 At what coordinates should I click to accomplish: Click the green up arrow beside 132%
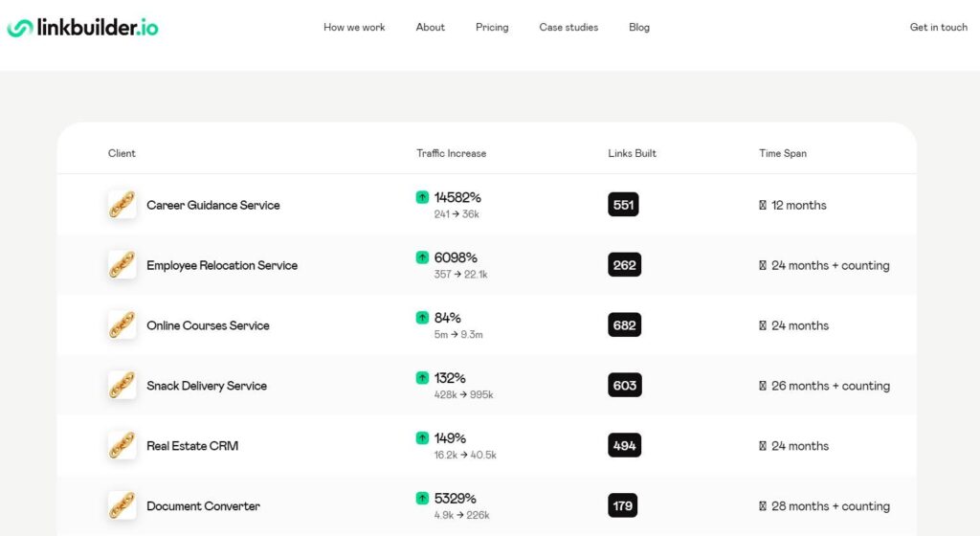pos(422,378)
